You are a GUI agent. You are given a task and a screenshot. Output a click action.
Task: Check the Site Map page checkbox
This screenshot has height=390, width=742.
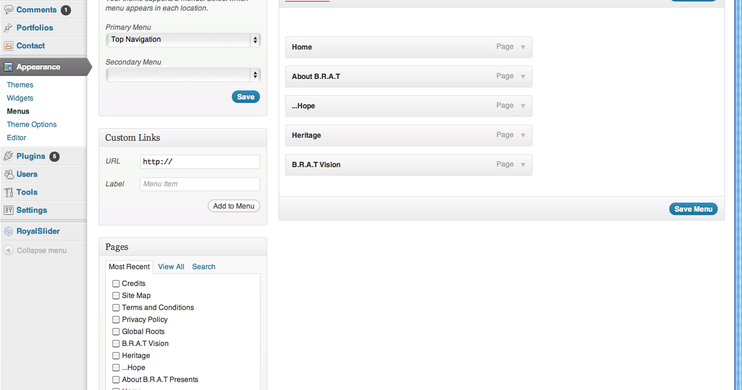115,295
